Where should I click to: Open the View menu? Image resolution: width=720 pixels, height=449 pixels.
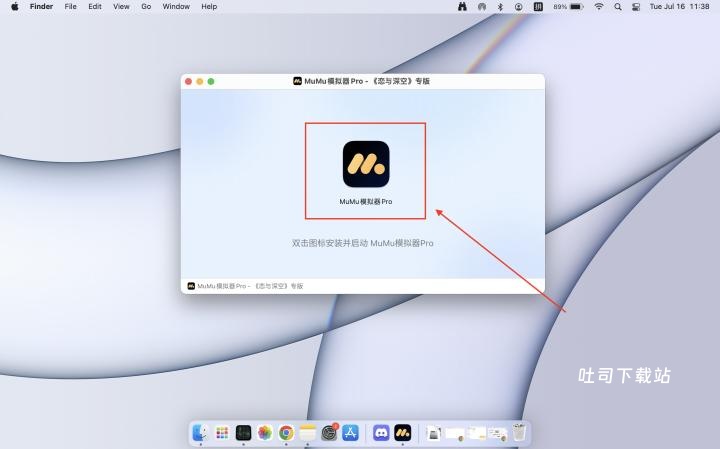(x=121, y=6)
